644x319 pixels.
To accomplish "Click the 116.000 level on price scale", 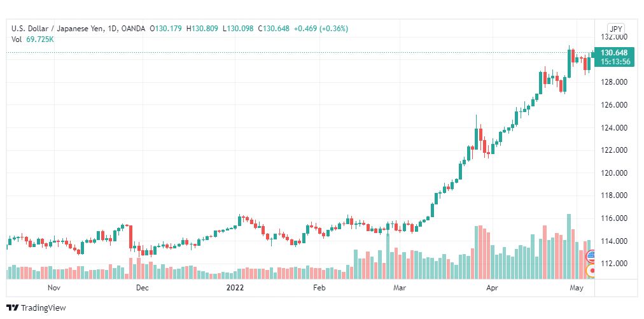I will click(615, 218).
